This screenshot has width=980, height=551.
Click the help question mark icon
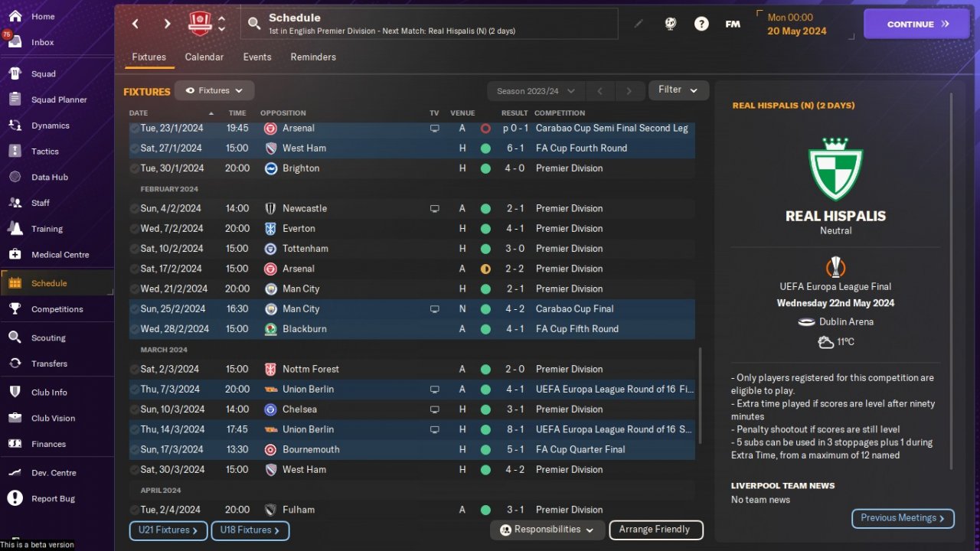pos(701,24)
